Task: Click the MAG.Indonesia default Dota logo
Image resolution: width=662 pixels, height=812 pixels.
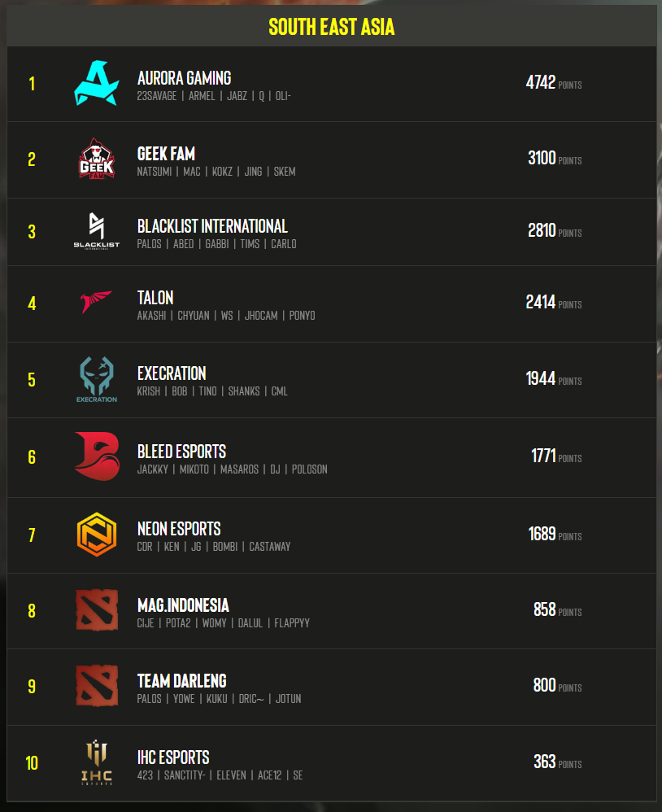Action: [97, 610]
